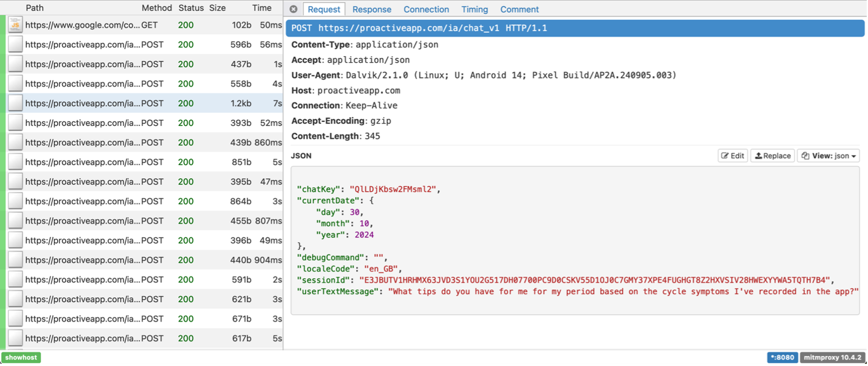The image size is (868, 366).
Task: Open the Connection tab
Action: pyautogui.click(x=426, y=9)
